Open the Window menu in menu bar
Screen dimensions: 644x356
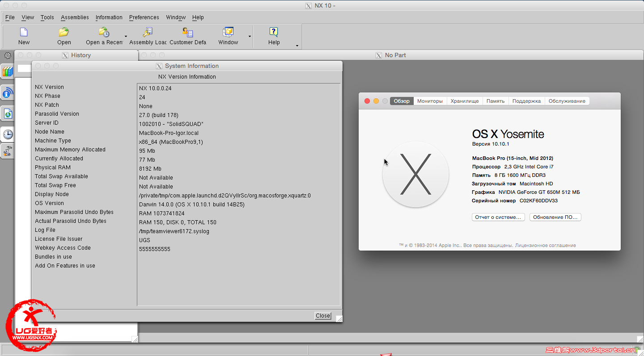click(x=176, y=17)
